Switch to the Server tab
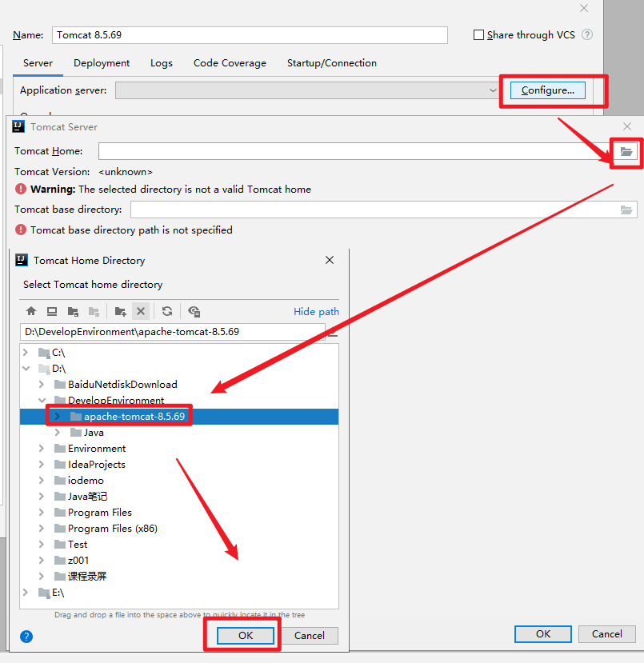Image resolution: width=644 pixels, height=663 pixels. pos(38,63)
